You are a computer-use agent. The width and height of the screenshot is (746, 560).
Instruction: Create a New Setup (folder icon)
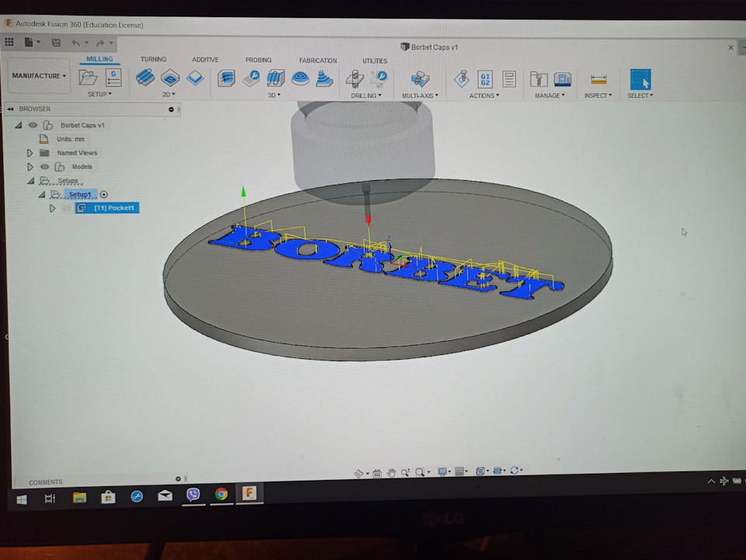(x=88, y=78)
